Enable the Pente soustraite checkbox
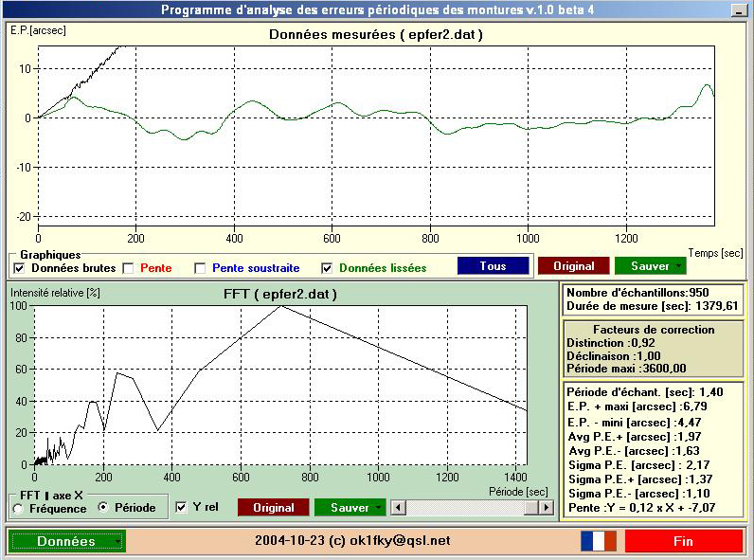 click(x=200, y=268)
